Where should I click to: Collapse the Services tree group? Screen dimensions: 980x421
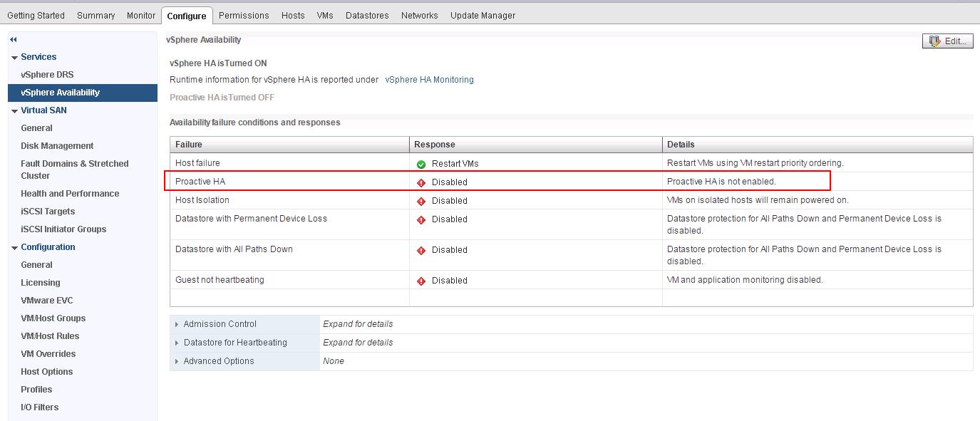pos(14,58)
